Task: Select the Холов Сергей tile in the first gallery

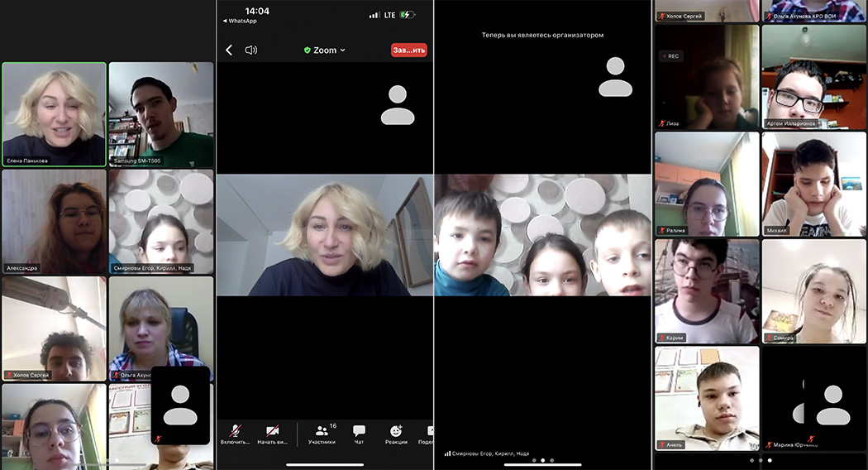Action: tap(55, 329)
